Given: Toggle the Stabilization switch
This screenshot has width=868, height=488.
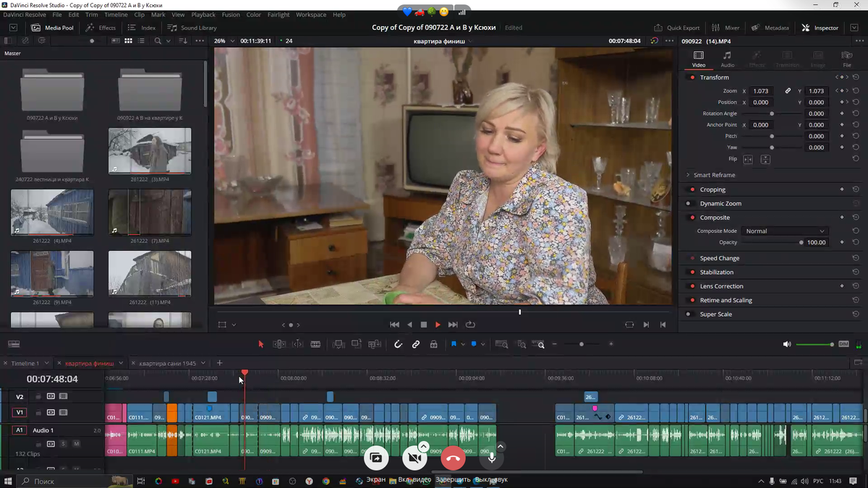Looking at the screenshot, I should pos(692,272).
